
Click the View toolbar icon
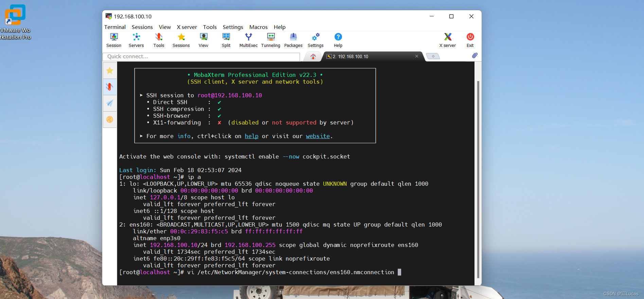tap(203, 40)
